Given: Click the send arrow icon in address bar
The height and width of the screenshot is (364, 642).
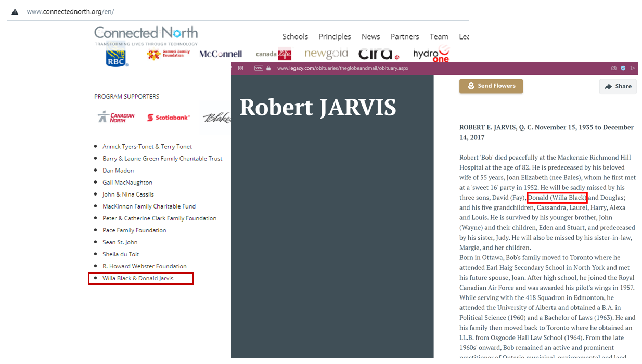Looking at the screenshot, I should click(x=633, y=68).
